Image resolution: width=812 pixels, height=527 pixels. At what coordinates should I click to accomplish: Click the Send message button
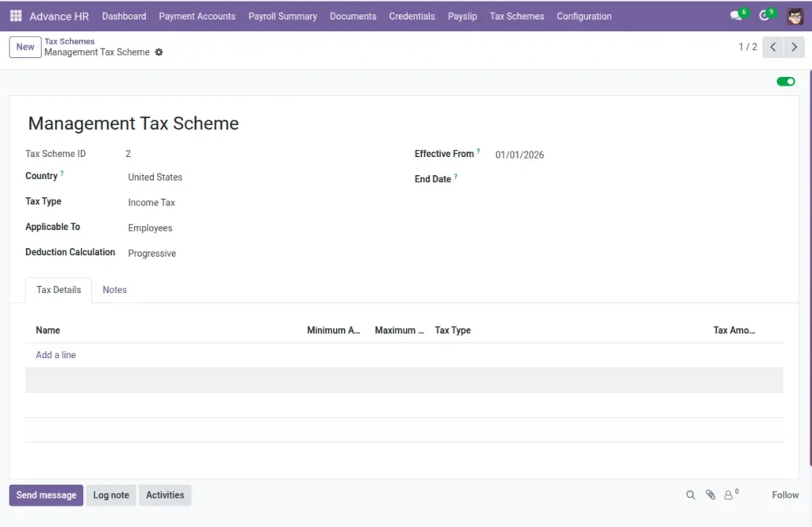pyautogui.click(x=46, y=495)
